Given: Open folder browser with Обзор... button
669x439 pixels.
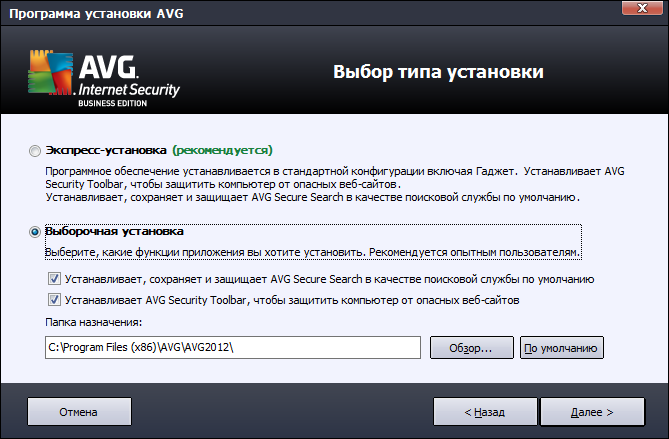Looking at the screenshot, I should pyautogui.click(x=471, y=348).
